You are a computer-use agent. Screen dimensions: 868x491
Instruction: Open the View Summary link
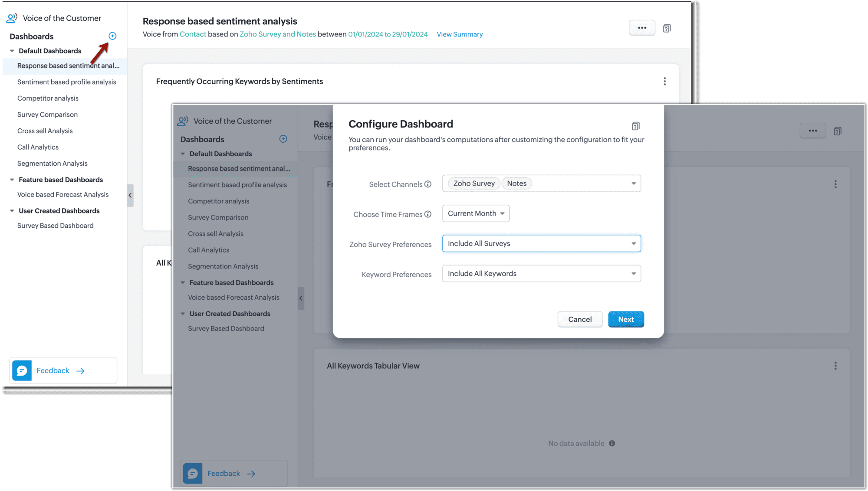point(460,34)
